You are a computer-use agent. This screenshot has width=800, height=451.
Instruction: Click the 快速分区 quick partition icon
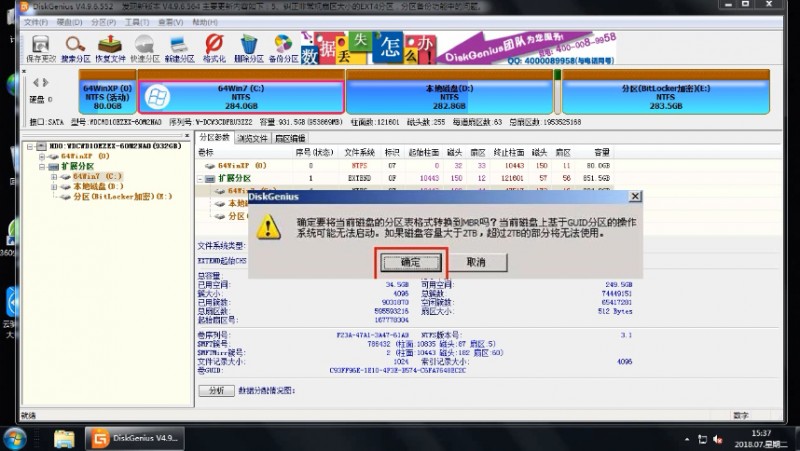145,49
